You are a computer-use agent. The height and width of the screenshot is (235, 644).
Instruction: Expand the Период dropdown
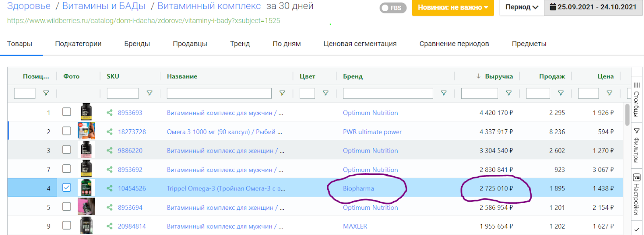[522, 8]
